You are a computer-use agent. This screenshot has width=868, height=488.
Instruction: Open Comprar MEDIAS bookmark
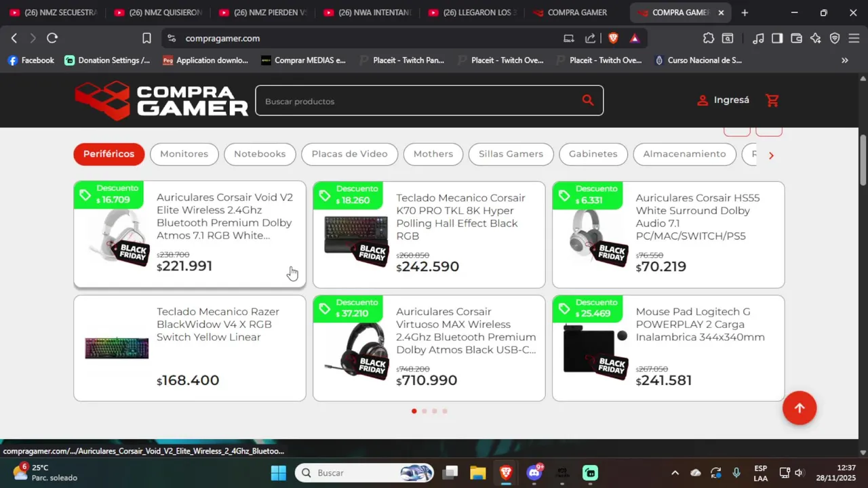point(303,60)
